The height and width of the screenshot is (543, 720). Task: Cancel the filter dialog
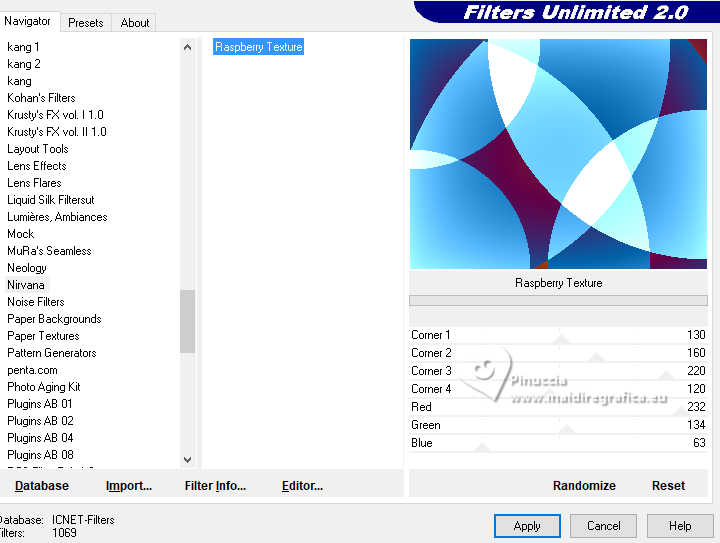(x=603, y=526)
